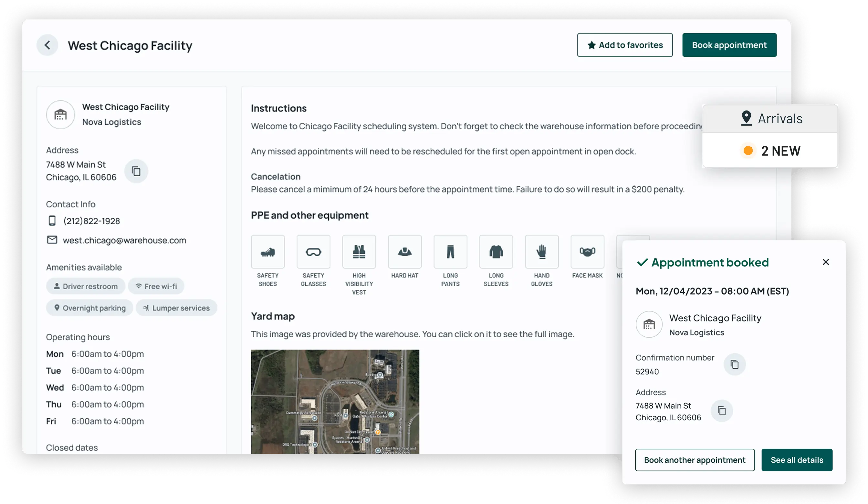
Task: Navigate back using the back arrow
Action: click(47, 45)
